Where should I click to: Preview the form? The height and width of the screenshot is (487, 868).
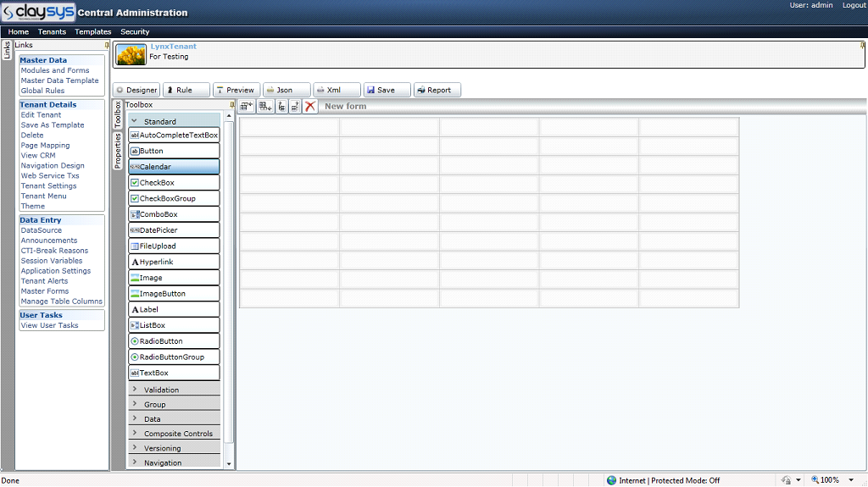click(236, 90)
